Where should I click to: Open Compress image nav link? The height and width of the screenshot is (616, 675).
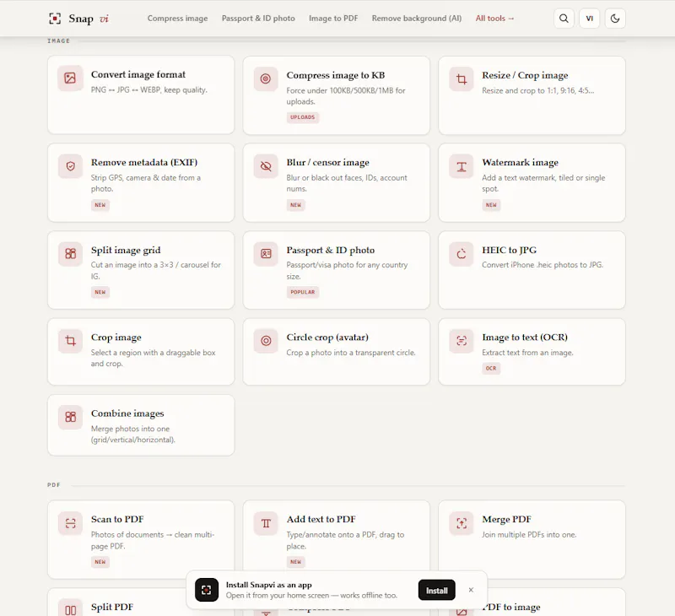(177, 19)
